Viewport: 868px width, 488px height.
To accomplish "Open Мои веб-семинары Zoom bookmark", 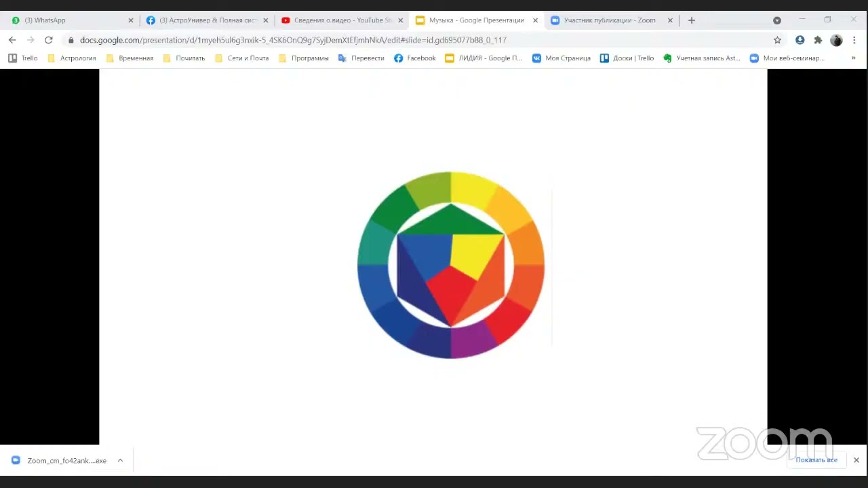I will point(787,58).
